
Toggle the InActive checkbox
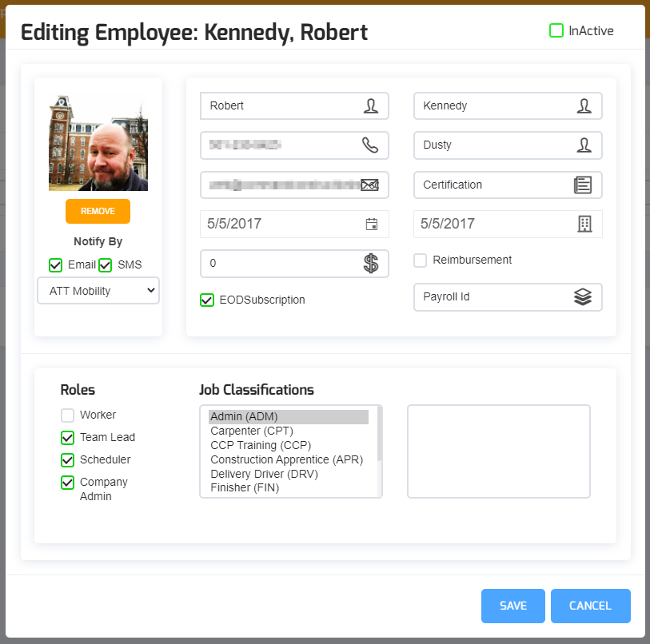pyautogui.click(x=556, y=31)
